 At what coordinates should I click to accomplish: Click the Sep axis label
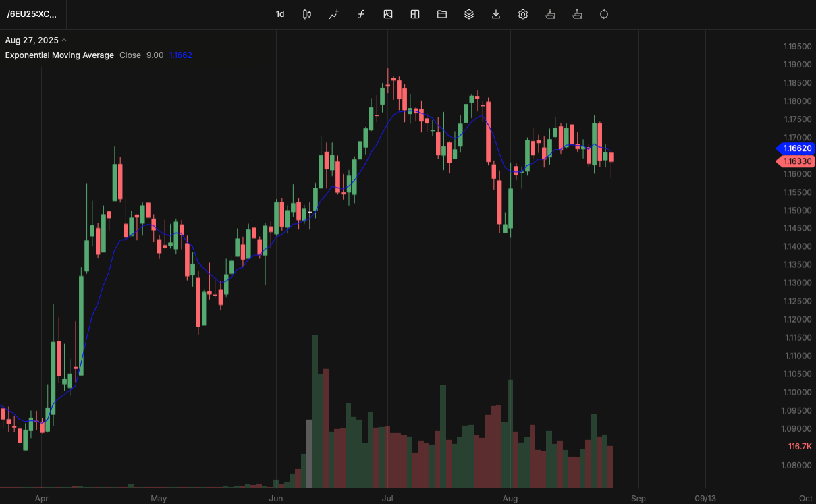pos(638,498)
